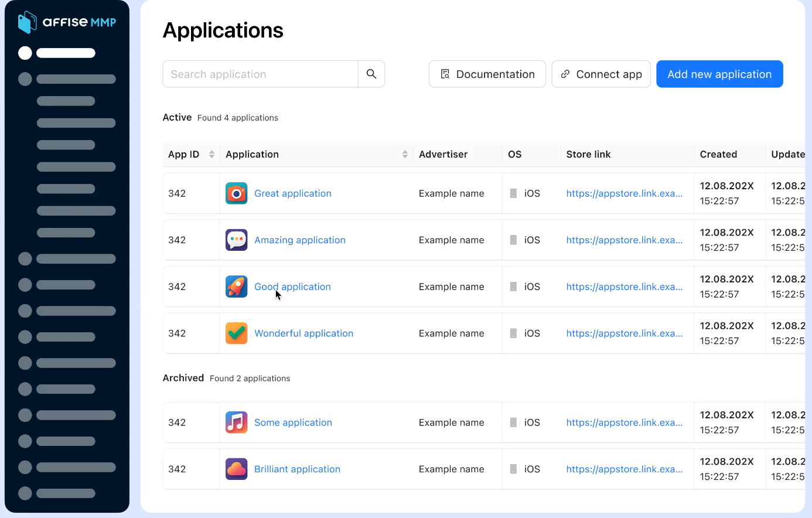Open the Wonderful application link
Viewport: 812px width, 518px height.
[x=303, y=333]
